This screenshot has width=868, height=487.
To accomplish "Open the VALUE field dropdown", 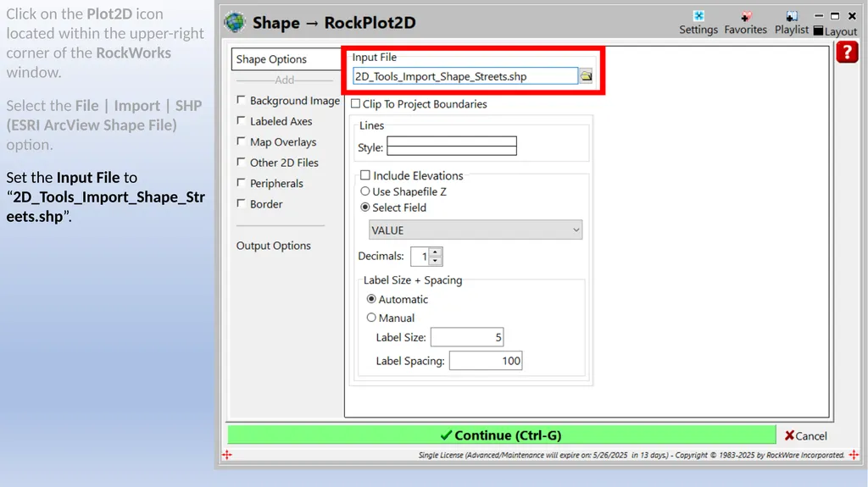I will 476,230.
